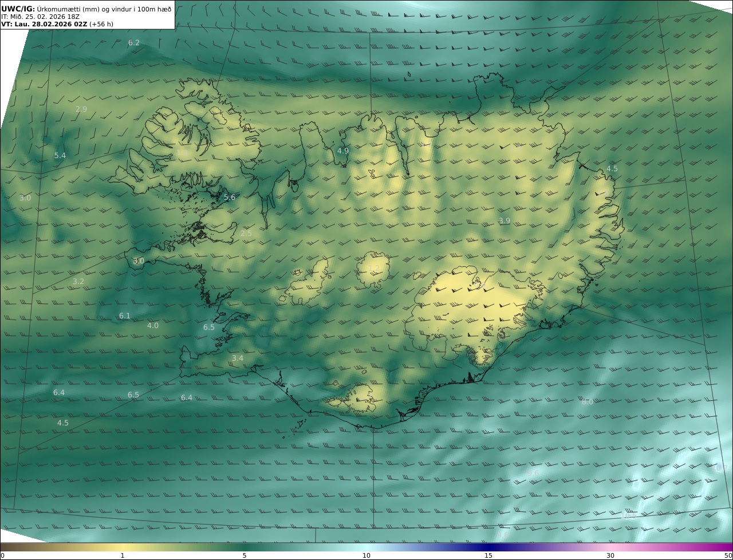Image resolution: width=733 pixels, height=560 pixels.
Task: Select the 2.5 value label on map
Action: 246,234
